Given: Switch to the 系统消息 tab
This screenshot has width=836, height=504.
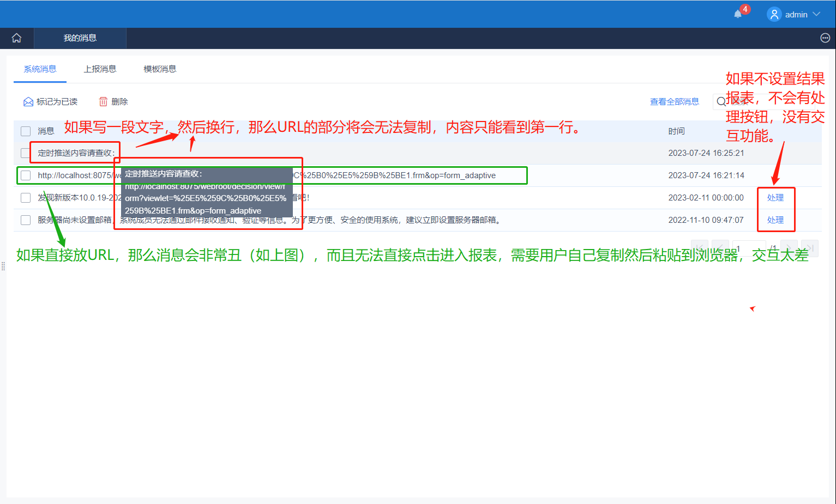Looking at the screenshot, I should coord(40,69).
